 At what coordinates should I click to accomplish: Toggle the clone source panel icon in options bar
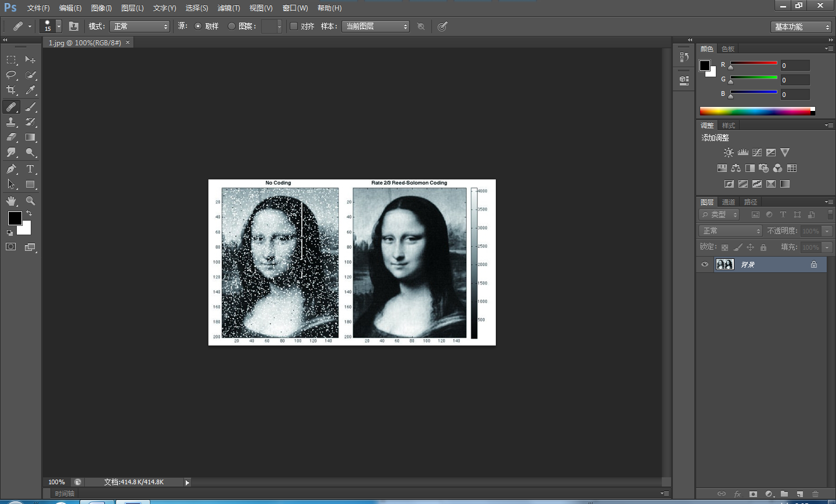74,26
